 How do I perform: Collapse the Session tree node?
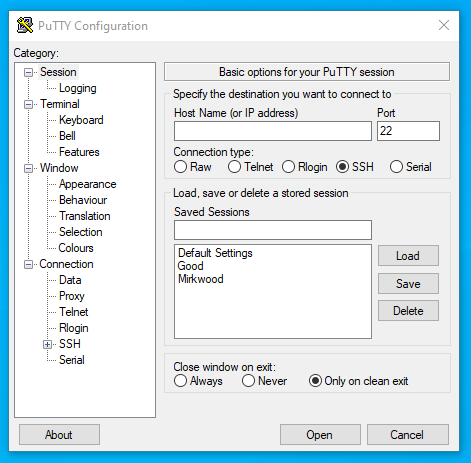pos(29,72)
